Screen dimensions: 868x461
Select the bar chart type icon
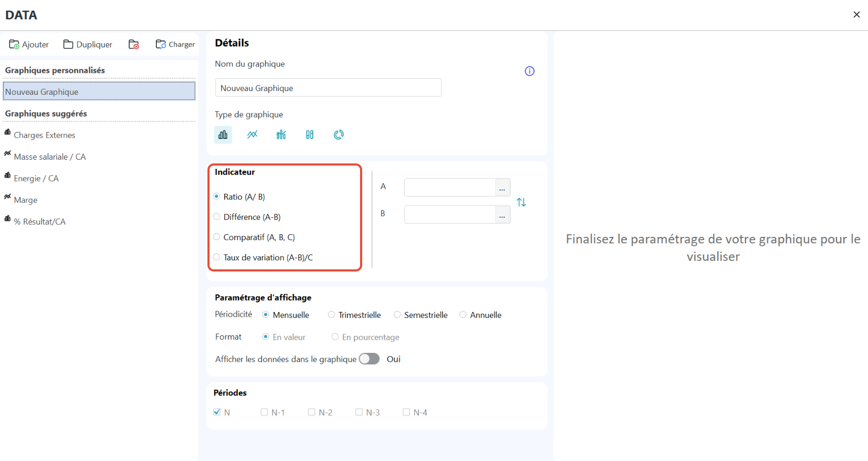[223, 135]
